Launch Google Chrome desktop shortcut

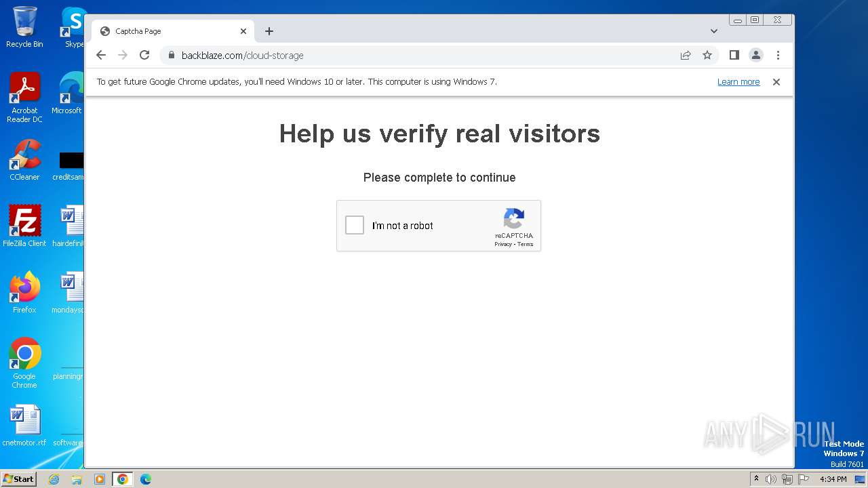coord(24,363)
